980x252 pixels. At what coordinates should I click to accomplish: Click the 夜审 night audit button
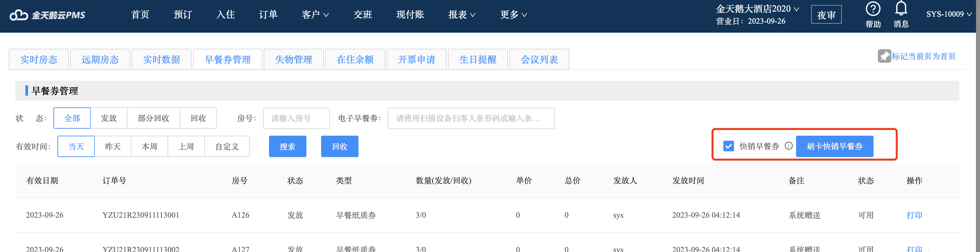pyautogui.click(x=826, y=15)
